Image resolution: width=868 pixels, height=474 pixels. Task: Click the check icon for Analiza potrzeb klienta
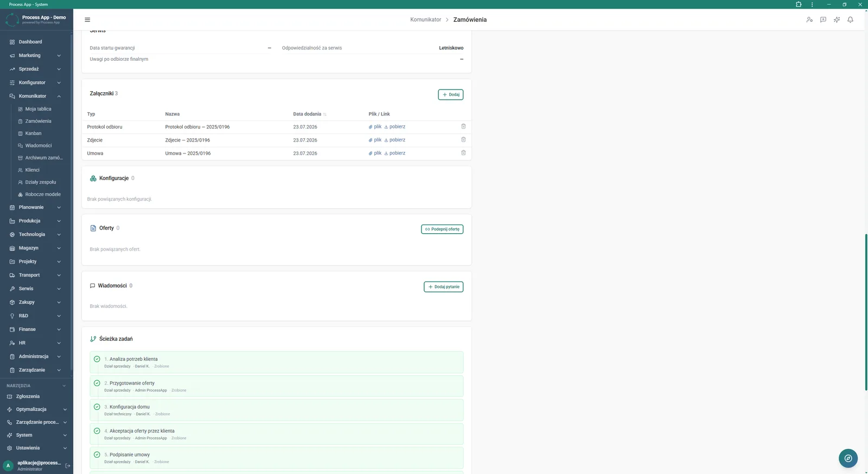97,359
